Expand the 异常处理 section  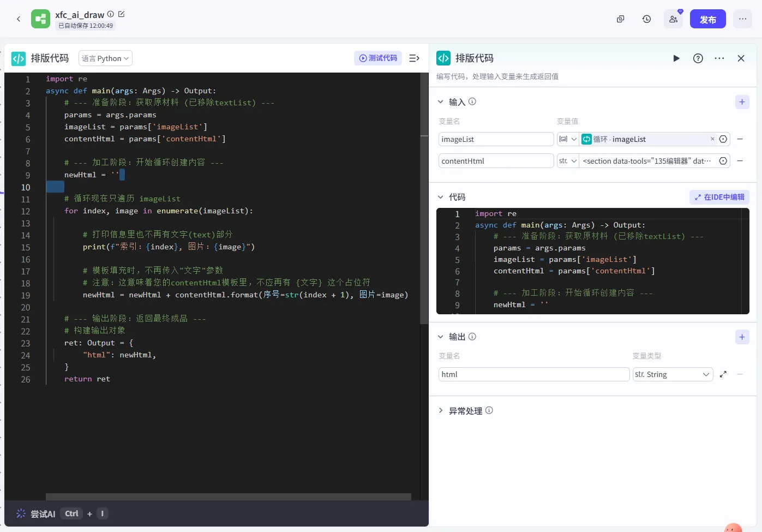click(441, 411)
